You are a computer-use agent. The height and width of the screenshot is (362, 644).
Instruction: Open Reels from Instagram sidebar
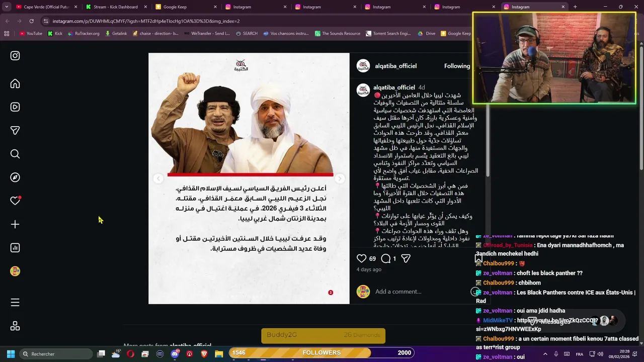15,107
